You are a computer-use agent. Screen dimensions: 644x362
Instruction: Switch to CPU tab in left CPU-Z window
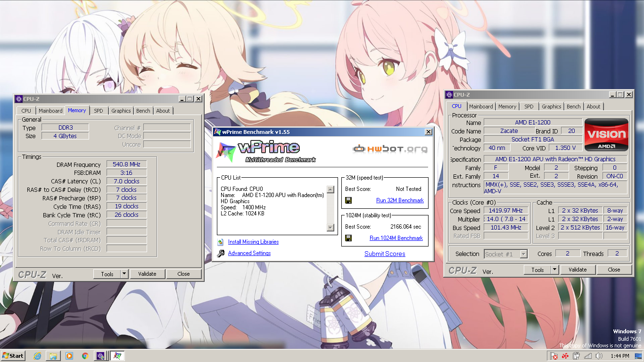point(26,111)
